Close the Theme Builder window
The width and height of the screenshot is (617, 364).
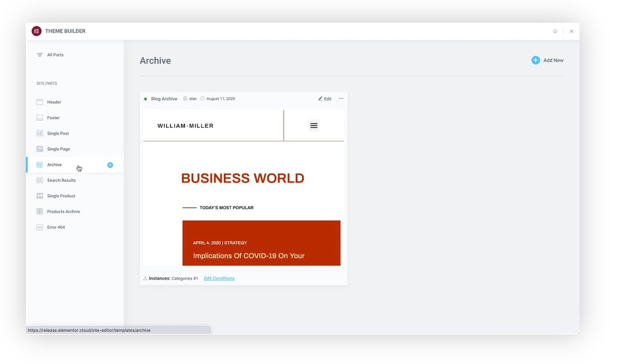click(571, 31)
